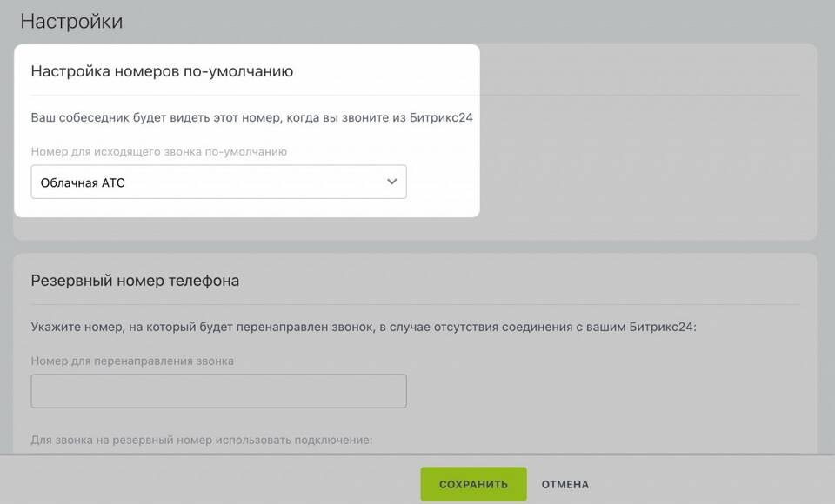Click the empty bottom bar left of "Сохранить"

tap(209, 484)
